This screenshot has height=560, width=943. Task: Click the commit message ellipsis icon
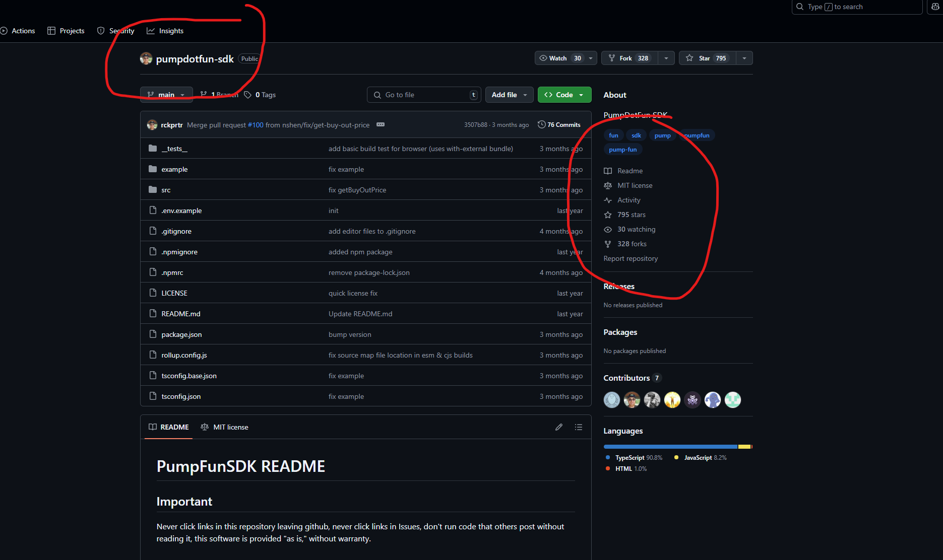click(381, 125)
